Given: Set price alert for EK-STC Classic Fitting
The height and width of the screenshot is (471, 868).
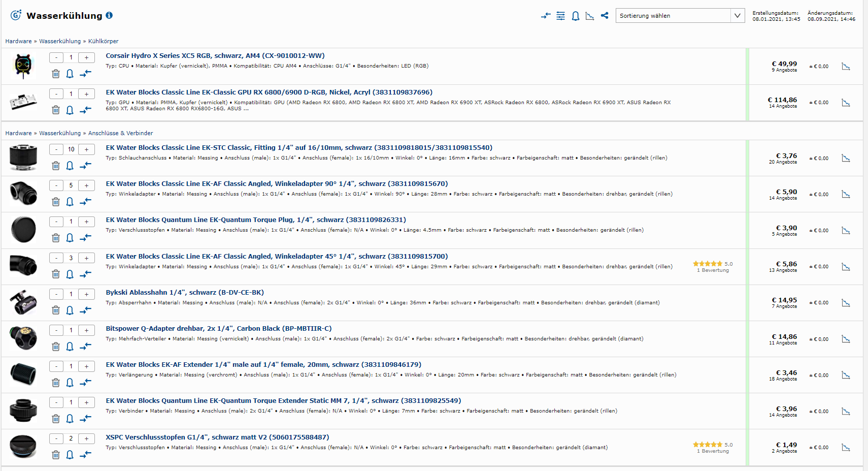Looking at the screenshot, I should coord(70,166).
